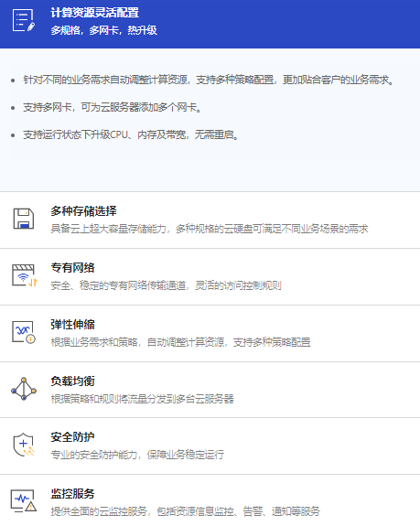Click the 监控服务 monitor alert icon

24,501
